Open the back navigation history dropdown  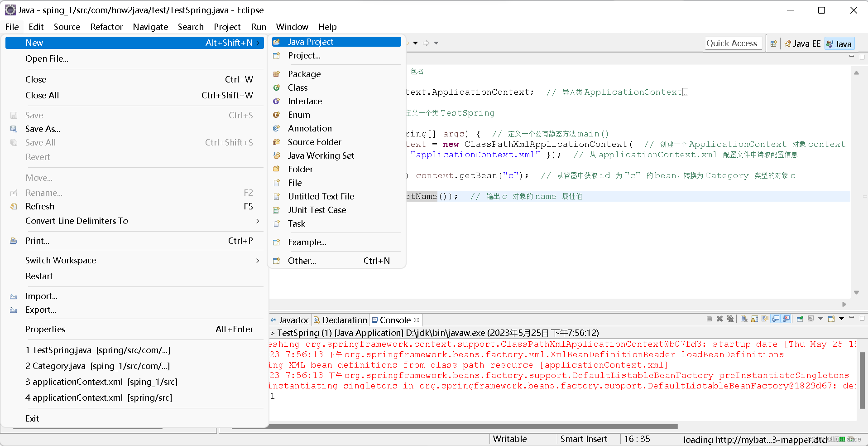click(415, 43)
